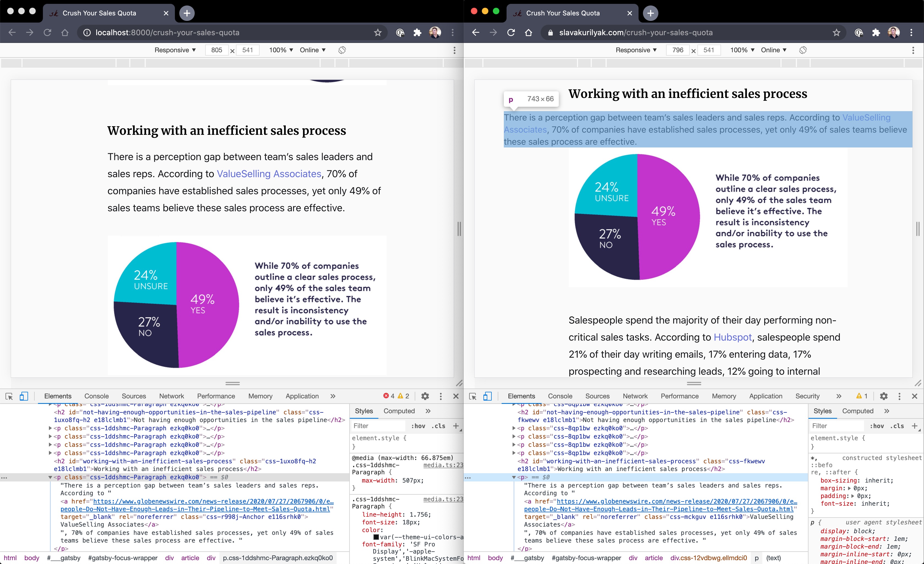This screenshot has height=564, width=924.
Task: Click rotate icon in right device toolbar
Action: click(x=803, y=50)
